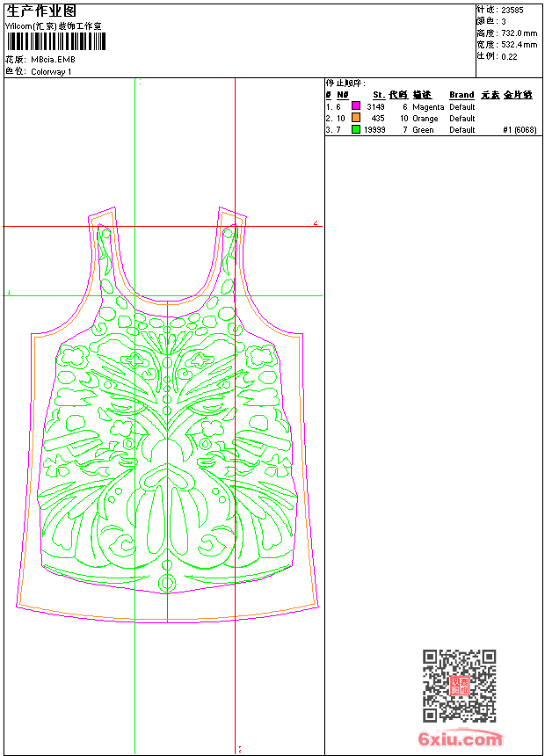The image size is (545, 756).
Task: Click the red seal icon inside QR code
Action: point(460,686)
